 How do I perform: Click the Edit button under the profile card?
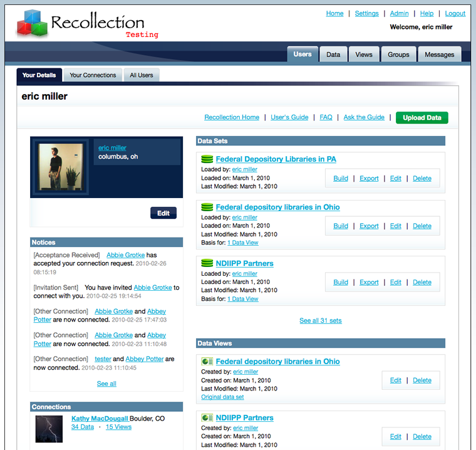point(163,213)
